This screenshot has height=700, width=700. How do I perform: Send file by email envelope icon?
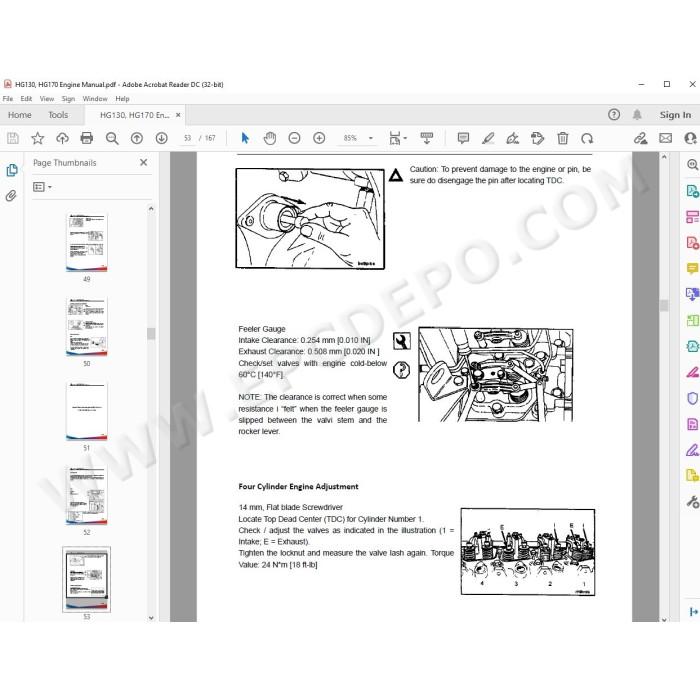[x=666, y=138]
